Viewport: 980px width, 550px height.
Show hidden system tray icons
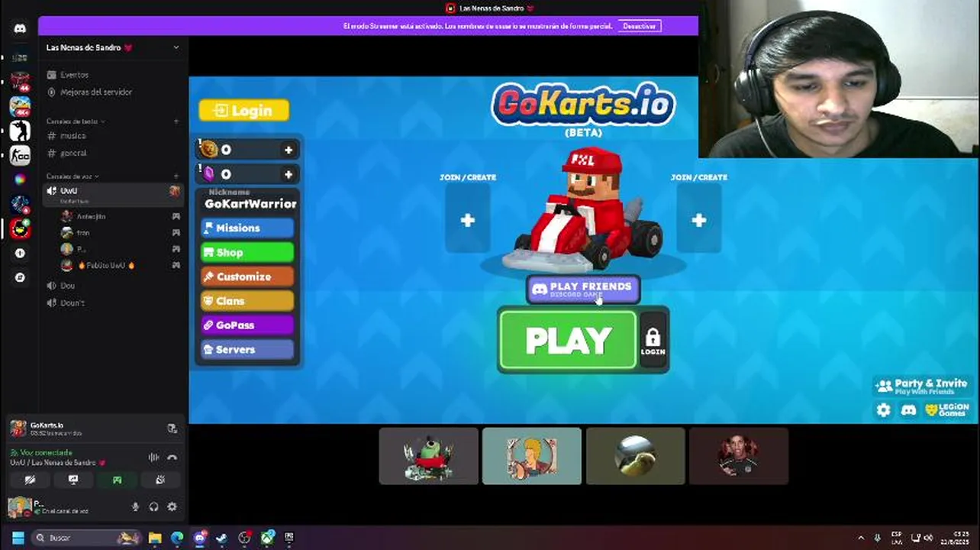(861, 538)
